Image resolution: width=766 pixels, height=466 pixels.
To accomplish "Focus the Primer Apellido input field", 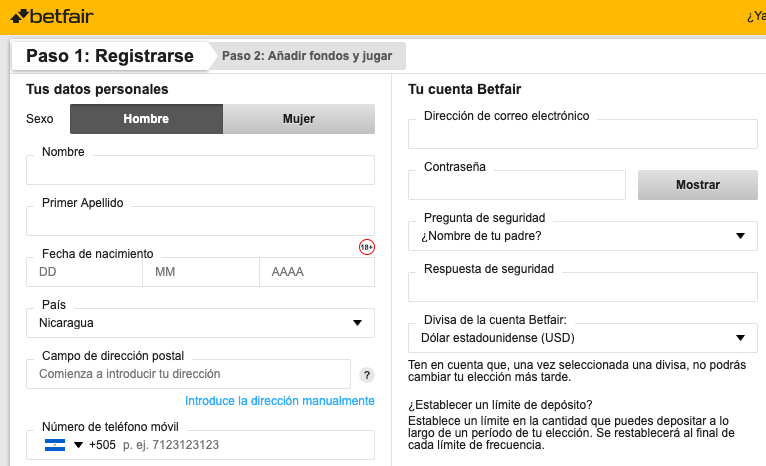I will (x=200, y=221).
